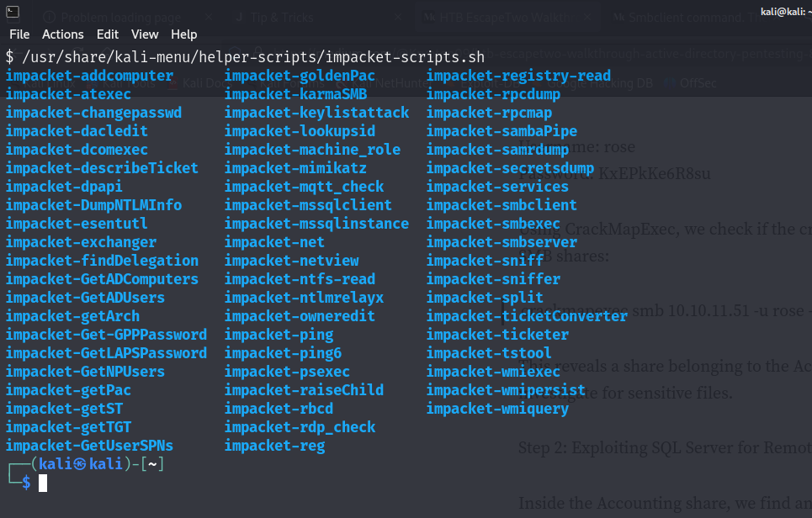The width and height of the screenshot is (812, 518).
Task: Select the 'impacket-lookupsid' entry
Action: pos(300,131)
